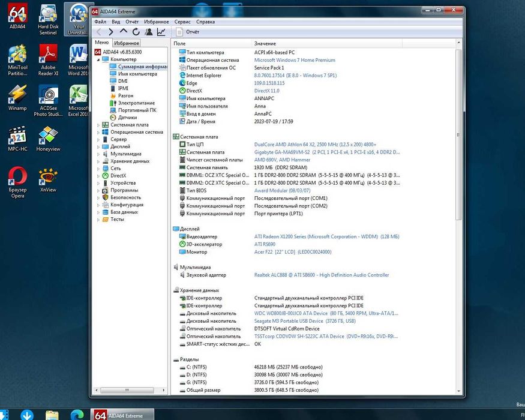Select the Award Modular BIOS link

pyautogui.click(x=282, y=191)
